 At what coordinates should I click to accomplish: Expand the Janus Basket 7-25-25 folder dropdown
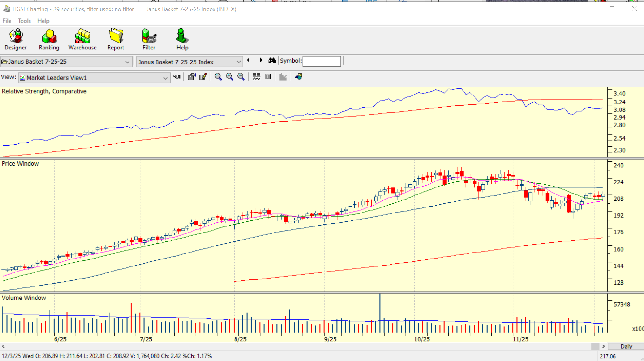(127, 62)
